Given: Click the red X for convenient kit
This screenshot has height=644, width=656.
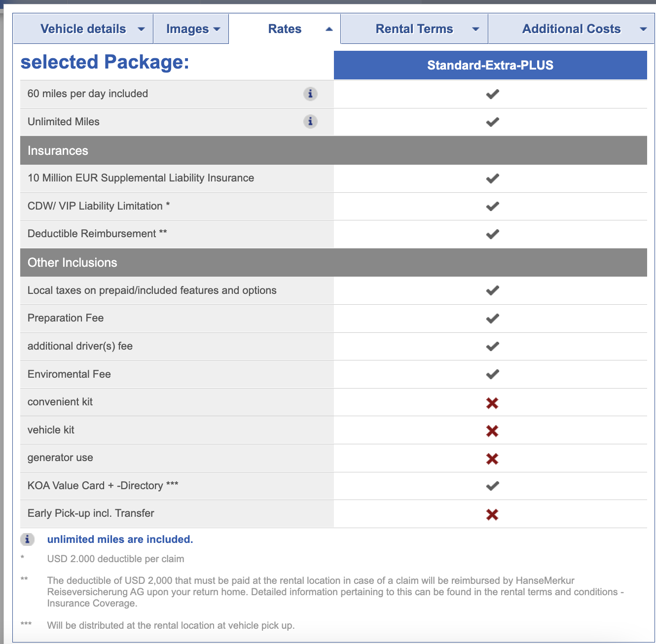Looking at the screenshot, I should (492, 403).
